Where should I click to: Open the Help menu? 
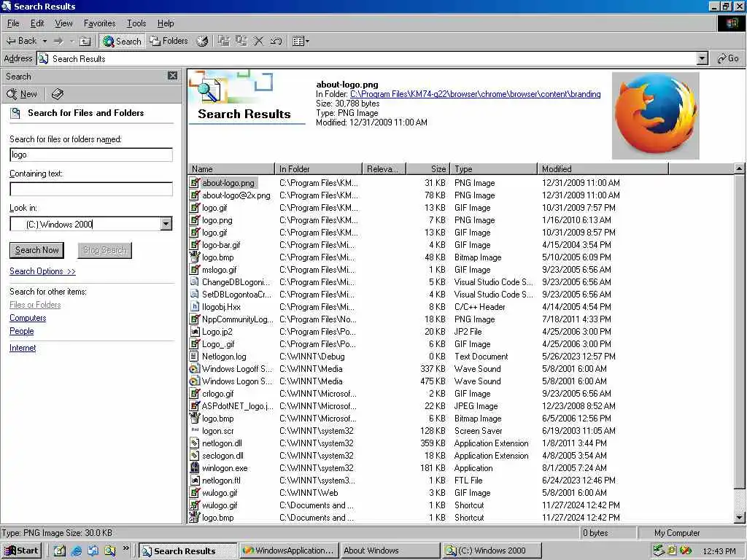166,23
